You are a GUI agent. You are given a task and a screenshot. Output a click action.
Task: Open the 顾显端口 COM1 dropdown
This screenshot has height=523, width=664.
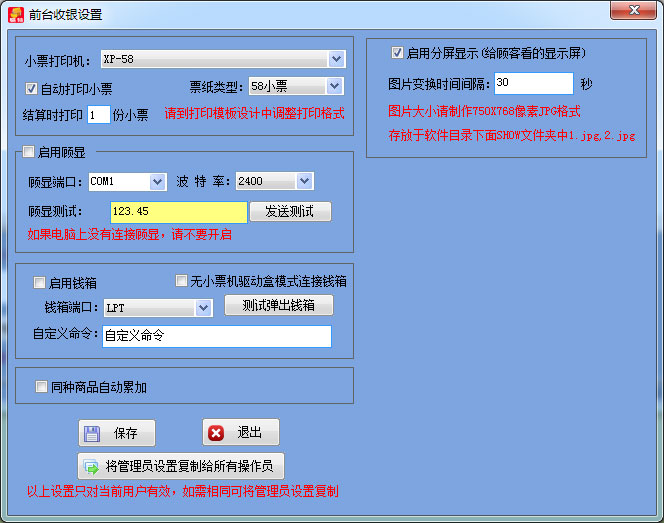(x=157, y=182)
